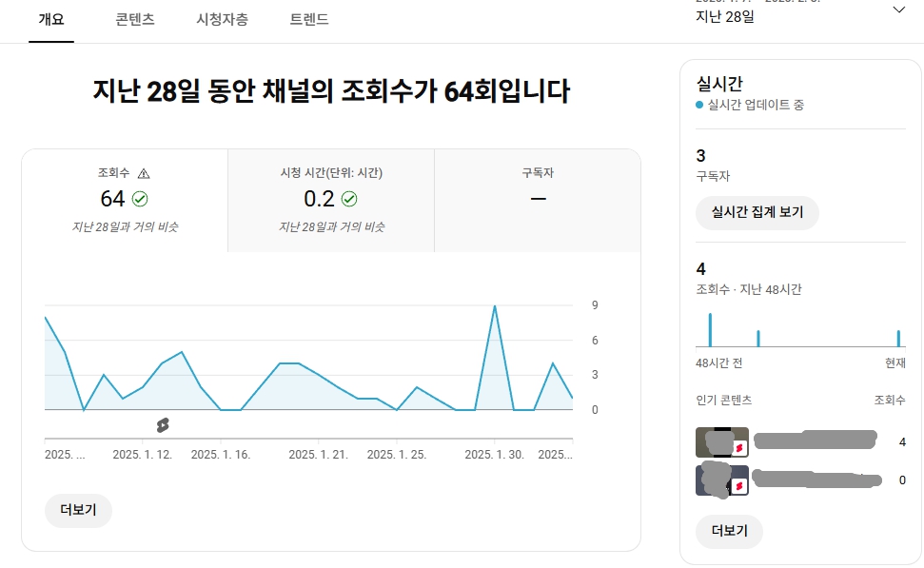Image resolution: width=924 pixels, height=568 pixels.
Task: Switch to the 시청자층 tab
Action: 222,19
